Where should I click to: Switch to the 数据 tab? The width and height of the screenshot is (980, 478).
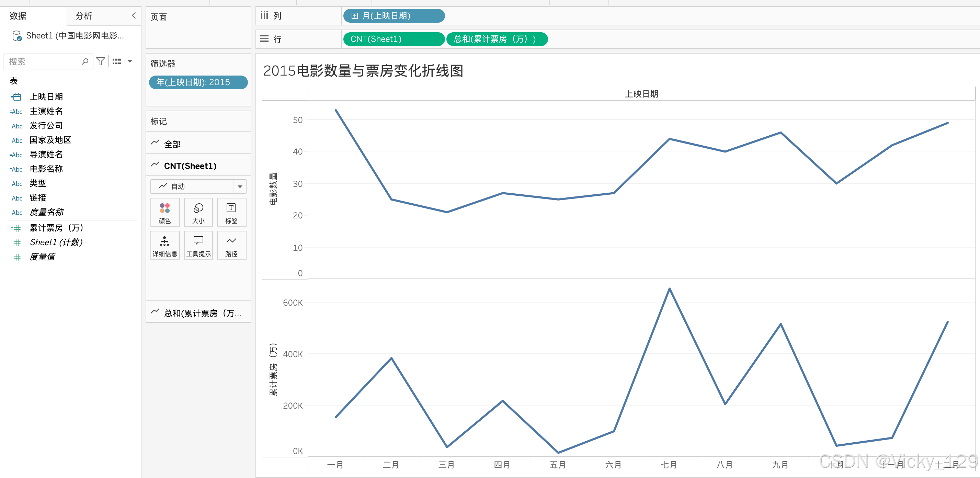pyautogui.click(x=18, y=16)
